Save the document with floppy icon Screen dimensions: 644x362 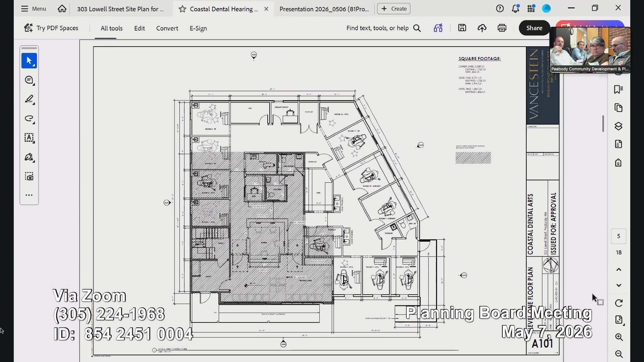coord(462,28)
